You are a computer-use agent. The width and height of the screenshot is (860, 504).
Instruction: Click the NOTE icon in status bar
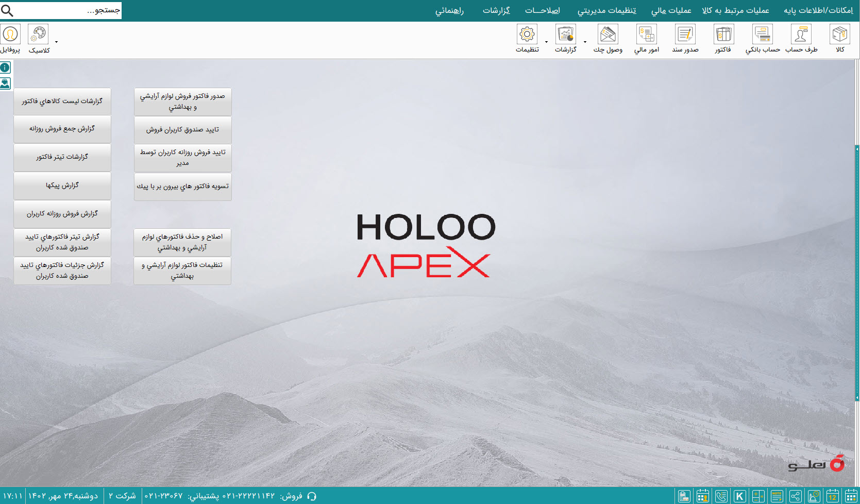(777, 496)
